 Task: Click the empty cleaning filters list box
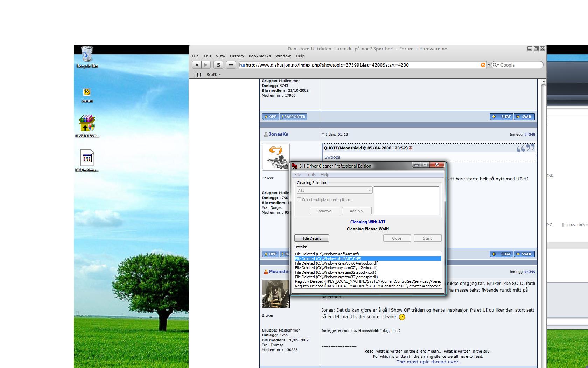[x=406, y=201]
